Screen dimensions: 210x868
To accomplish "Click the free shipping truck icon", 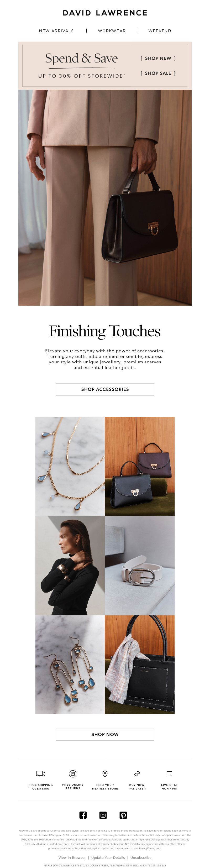I will [x=40, y=773].
